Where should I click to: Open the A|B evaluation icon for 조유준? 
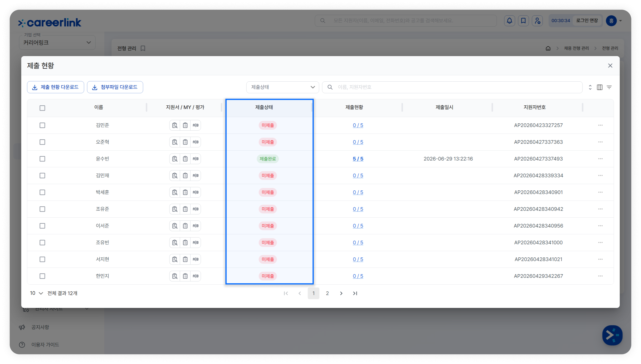pyautogui.click(x=196, y=209)
